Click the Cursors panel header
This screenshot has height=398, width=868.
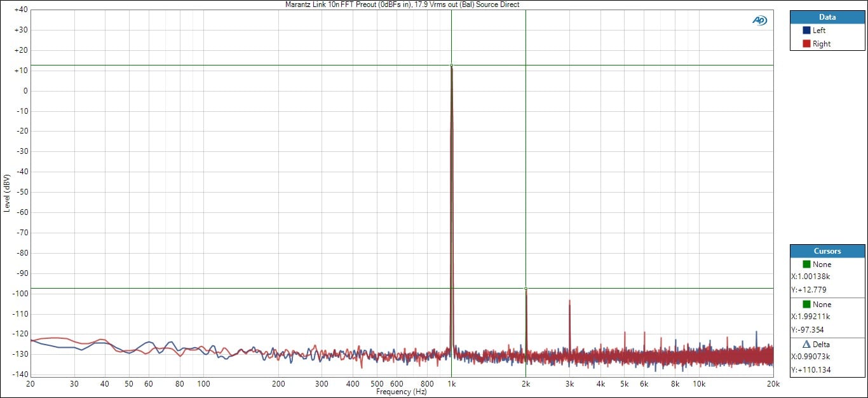(827, 251)
